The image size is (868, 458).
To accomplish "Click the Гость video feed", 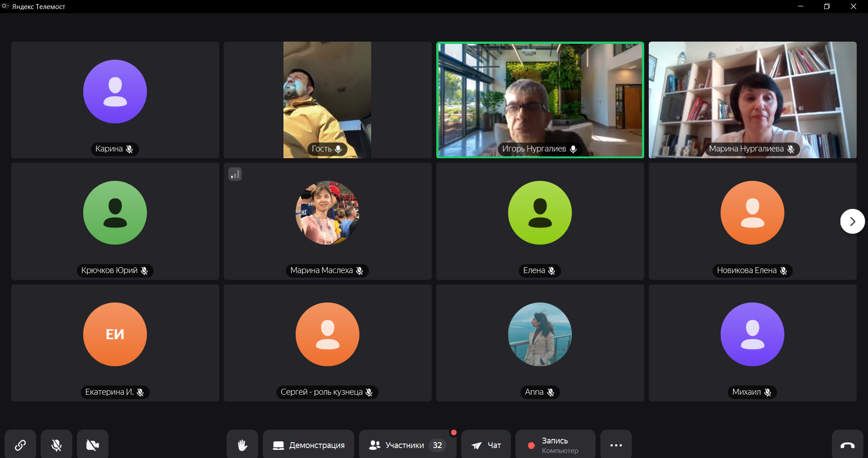I will click(327, 99).
